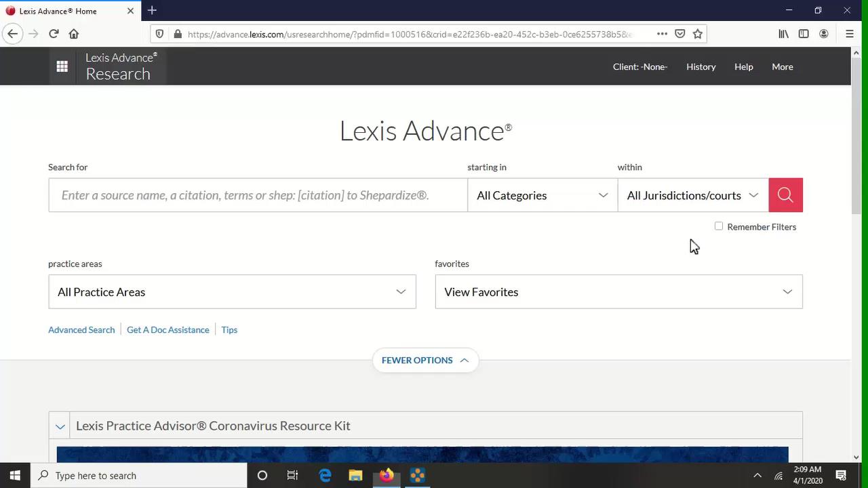Open the All Jurisdictions/courts dropdown
The height and width of the screenshot is (488, 868).
click(x=692, y=195)
